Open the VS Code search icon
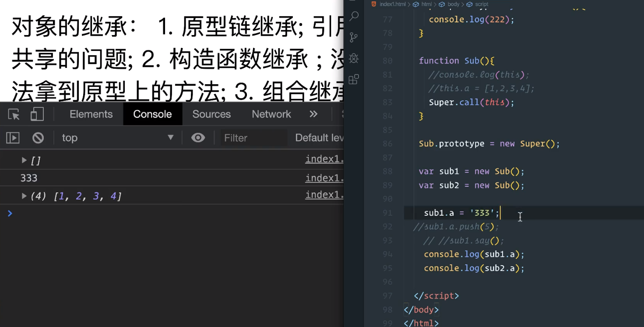This screenshot has height=327, width=644. pos(354,16)
